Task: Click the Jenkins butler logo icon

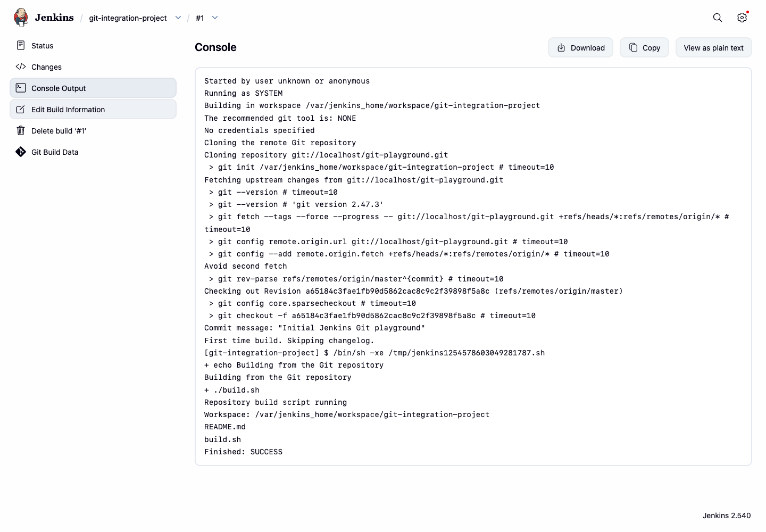Action: [x=21, y=18]
